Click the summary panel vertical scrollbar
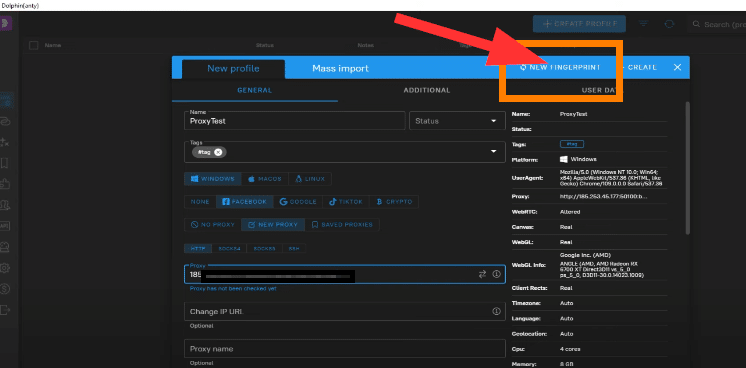 pos(687,168)
